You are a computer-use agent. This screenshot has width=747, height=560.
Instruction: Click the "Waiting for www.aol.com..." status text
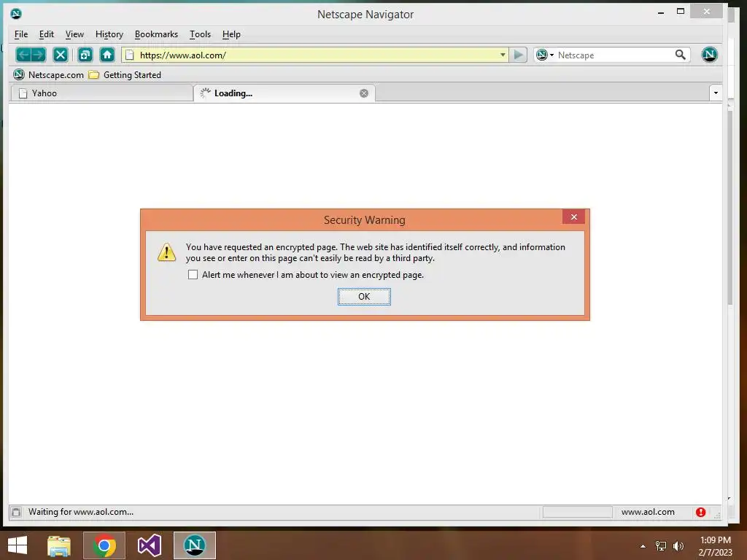coord(81,512)
